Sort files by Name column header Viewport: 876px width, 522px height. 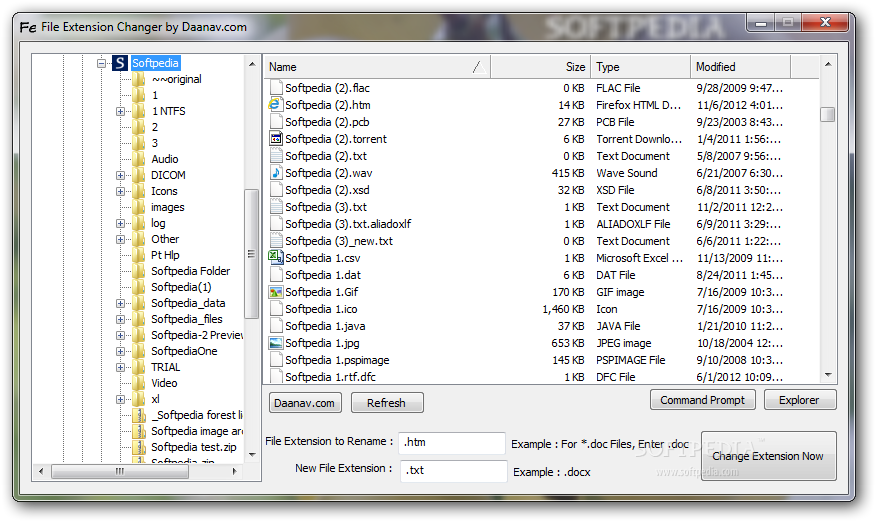click(377, 67)
